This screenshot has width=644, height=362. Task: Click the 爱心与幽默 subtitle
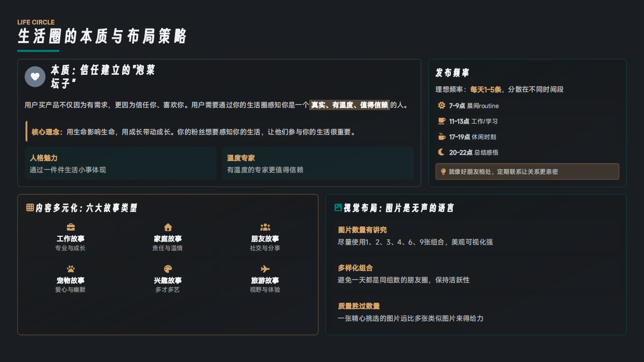point(71,290)
